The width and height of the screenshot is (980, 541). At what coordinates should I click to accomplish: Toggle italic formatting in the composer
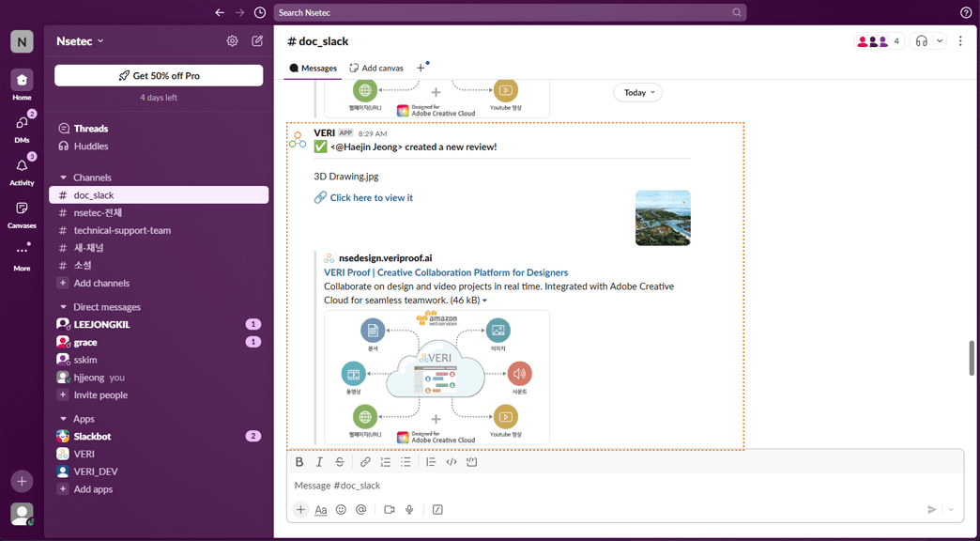click(319, 461)
